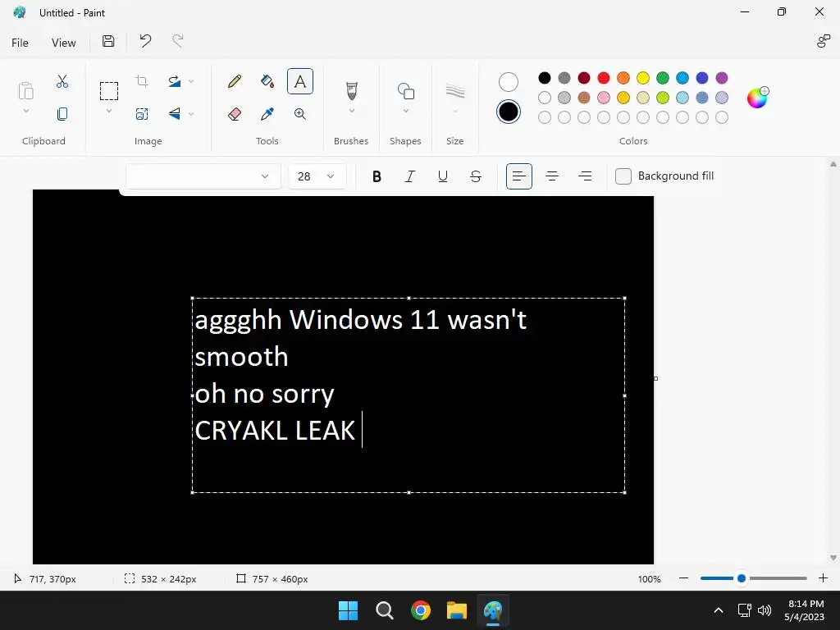Click the Resize and skew icon
The height and width of the screenshot is (630, 840).
point(142,113)
